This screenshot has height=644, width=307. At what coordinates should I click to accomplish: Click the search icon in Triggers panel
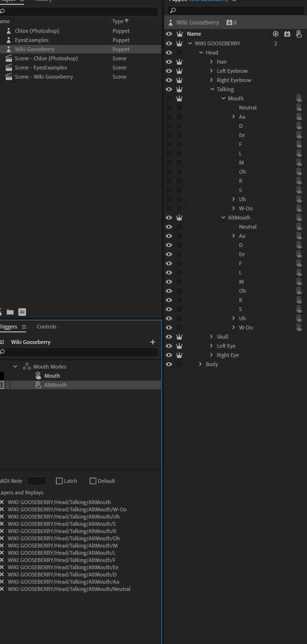2,352
